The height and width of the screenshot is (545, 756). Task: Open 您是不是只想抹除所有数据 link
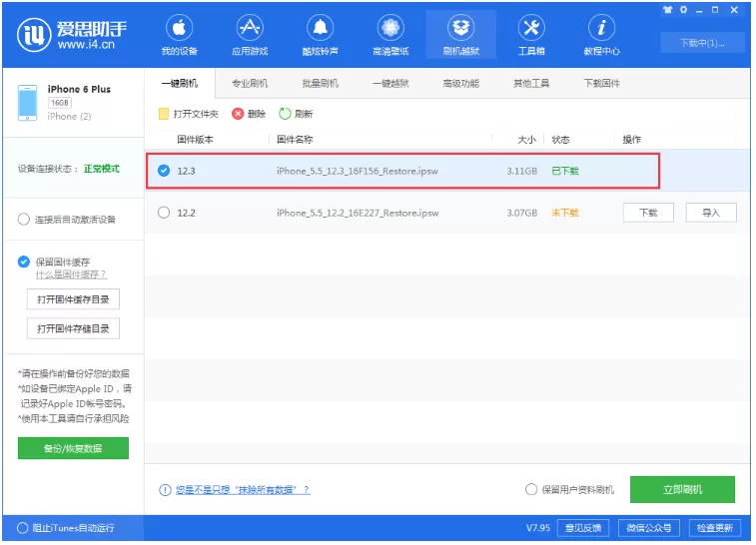tap(243, 491)
